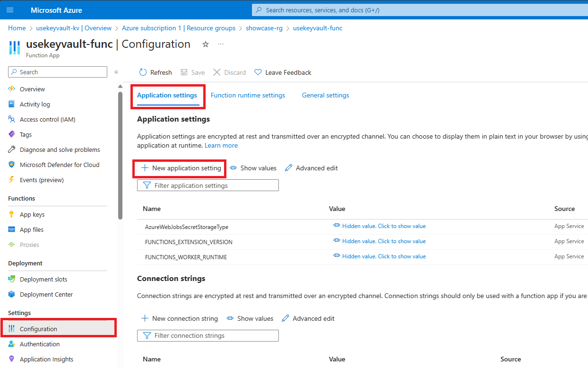Click the Deployment slots icon

coord(12,279)
